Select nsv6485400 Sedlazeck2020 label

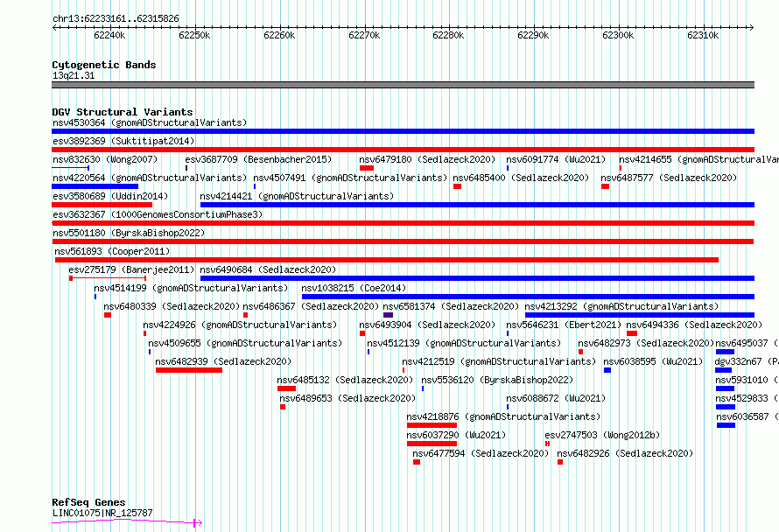pyautogui.click(x=521, y=178)
